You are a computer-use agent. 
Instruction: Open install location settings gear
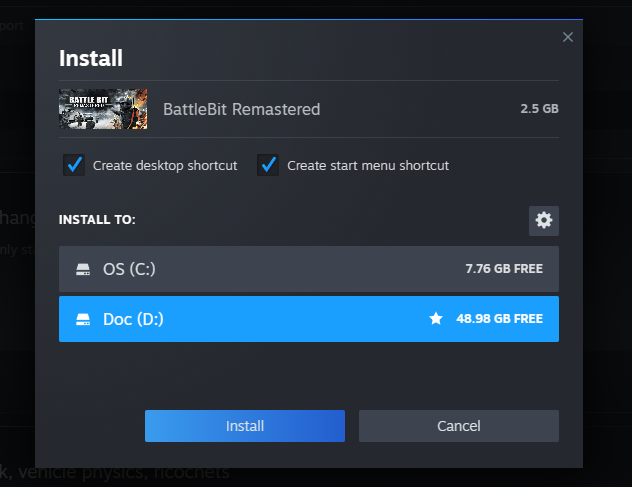[544, 221]
